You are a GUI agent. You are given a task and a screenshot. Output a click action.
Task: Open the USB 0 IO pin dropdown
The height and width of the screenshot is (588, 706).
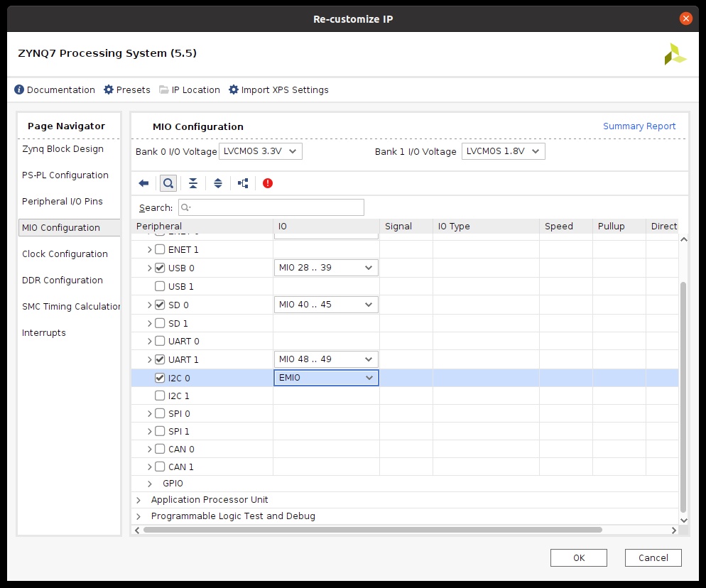326,268
